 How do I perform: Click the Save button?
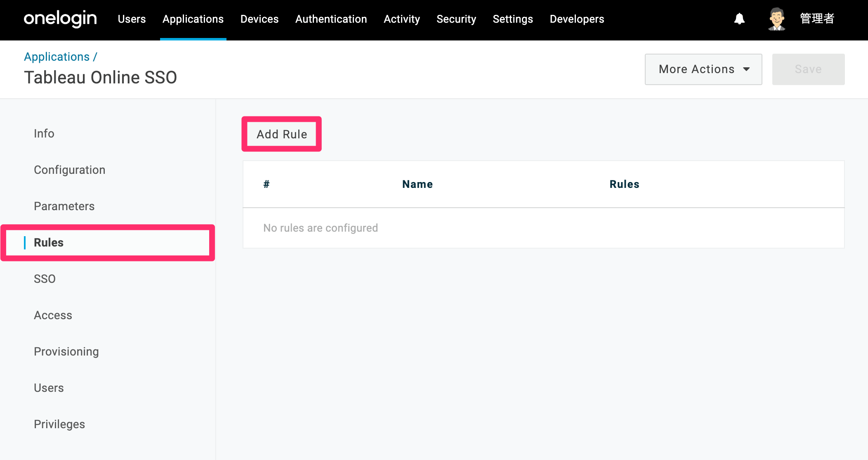tap(808, 69)
